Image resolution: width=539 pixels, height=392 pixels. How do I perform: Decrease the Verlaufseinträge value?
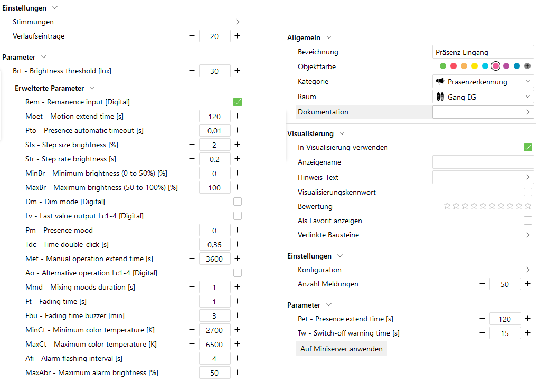(191, 36)
